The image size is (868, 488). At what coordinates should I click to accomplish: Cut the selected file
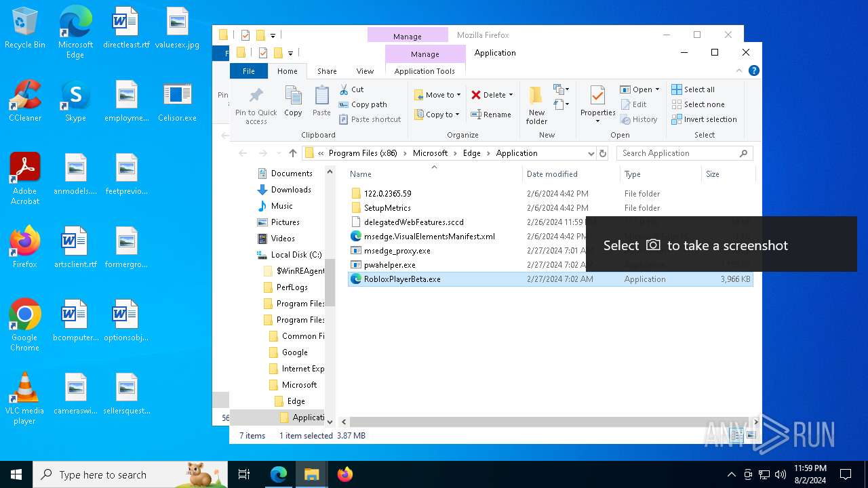pyautogui.click(x=351, y=89)
